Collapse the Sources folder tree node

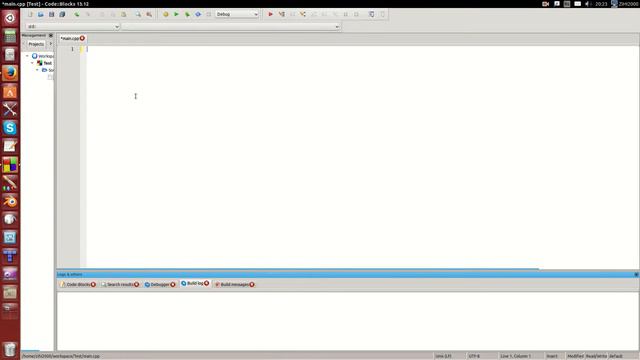click(x=37, y=70)
